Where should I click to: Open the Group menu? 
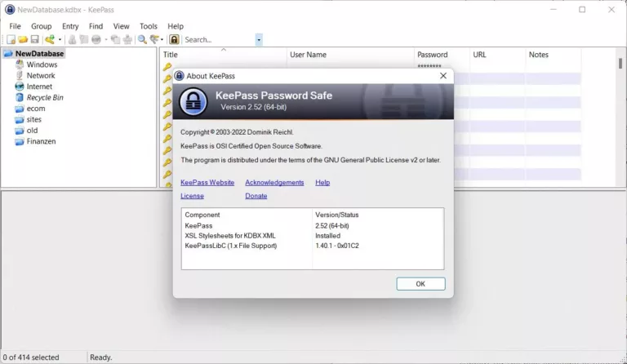[41, 26]
